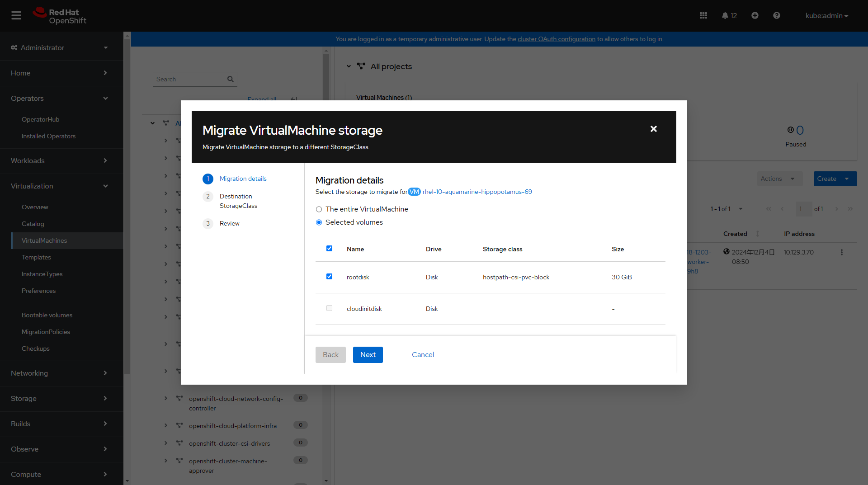
Task: Toggle the select-all volumes checkbox
Action: [329, 249]
